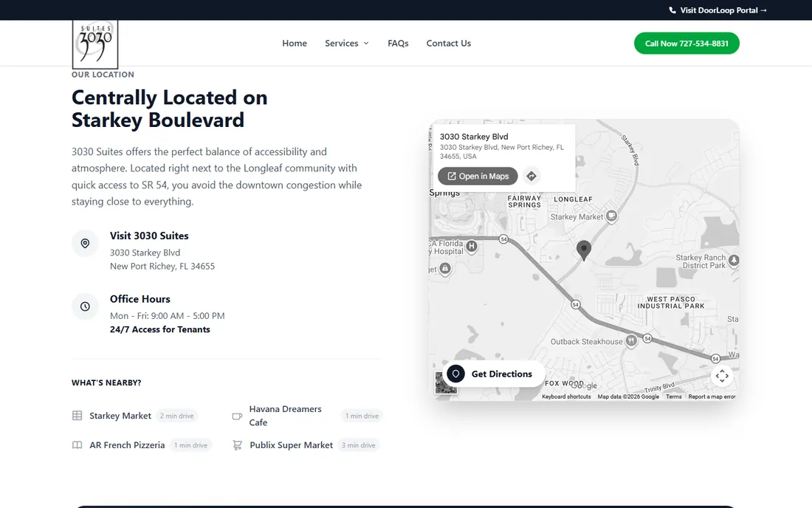Click the Call Now 727-534-8831 button
812x508 pixels.
click(687, 44)
